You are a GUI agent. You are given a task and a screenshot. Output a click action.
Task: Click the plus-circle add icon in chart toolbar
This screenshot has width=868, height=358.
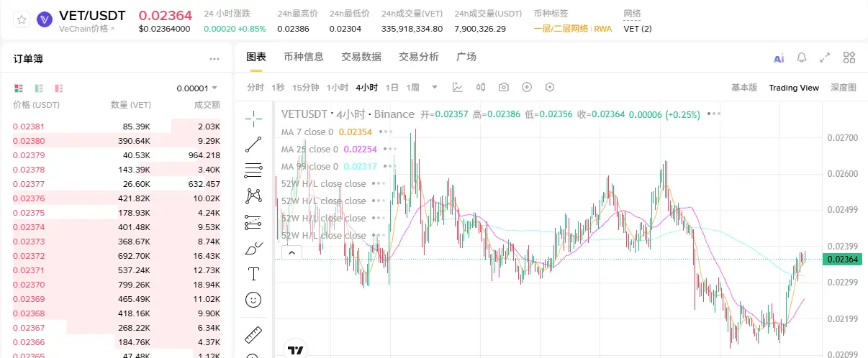[527, 87]
